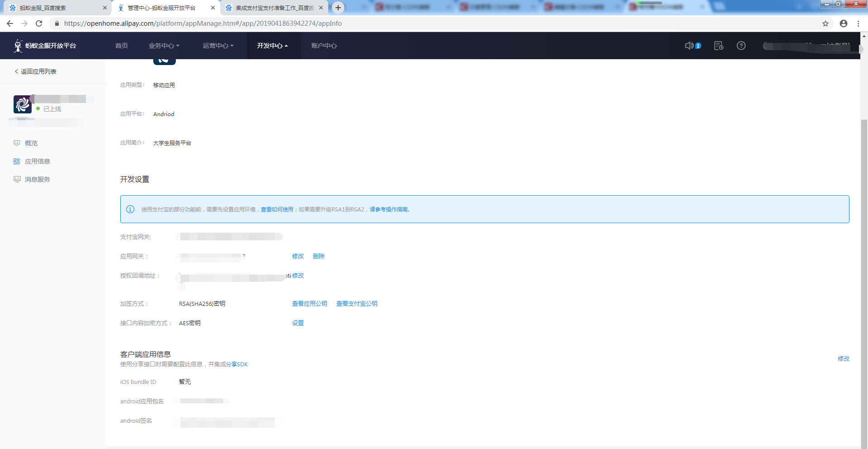The image size is (868, 449).
Task: Reload the page with the refresh icon
Action: click(x=39, y=23)
